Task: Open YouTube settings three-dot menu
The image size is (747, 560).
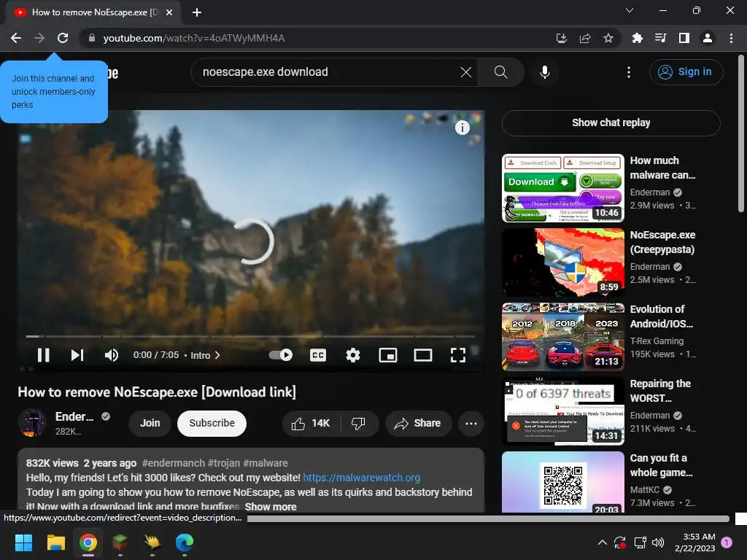Action: [629, 72]
